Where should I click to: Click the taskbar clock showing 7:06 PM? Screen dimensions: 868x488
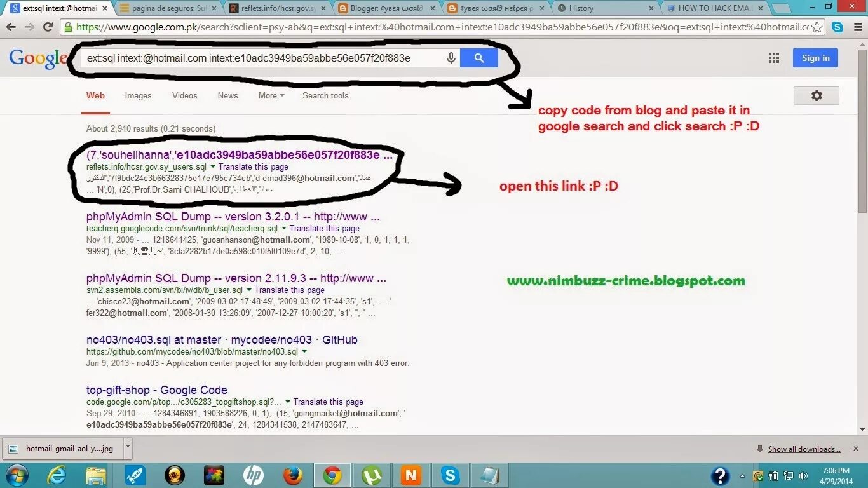[x=836, y=475]
